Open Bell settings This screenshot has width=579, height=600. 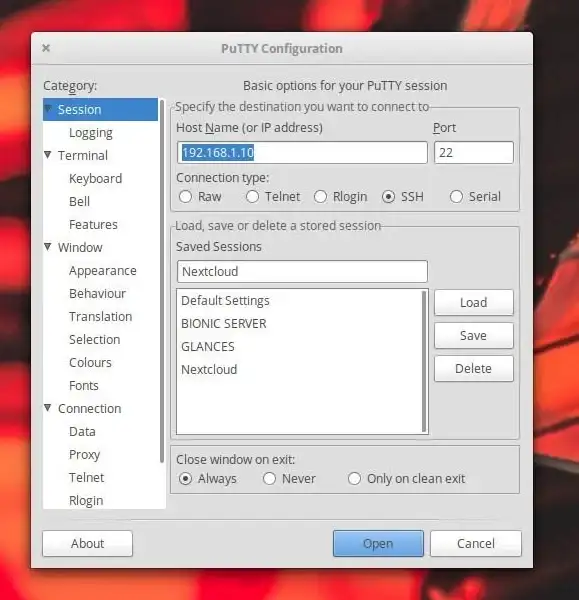pyautogui.click(x=79, y=201)
